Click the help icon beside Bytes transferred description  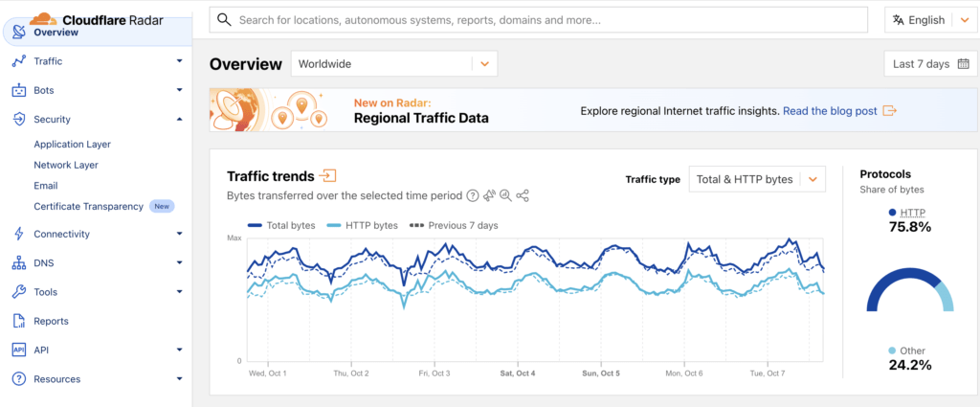coord(472,195)
